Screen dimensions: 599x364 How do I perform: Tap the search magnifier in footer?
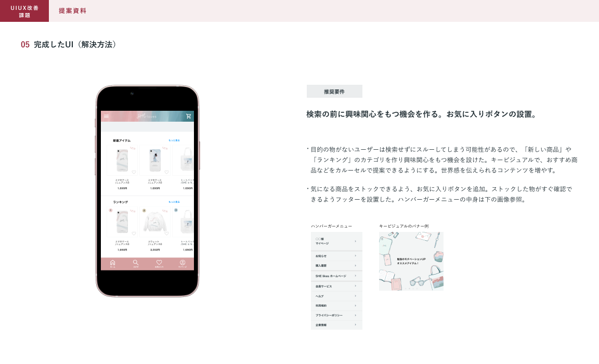136,263
